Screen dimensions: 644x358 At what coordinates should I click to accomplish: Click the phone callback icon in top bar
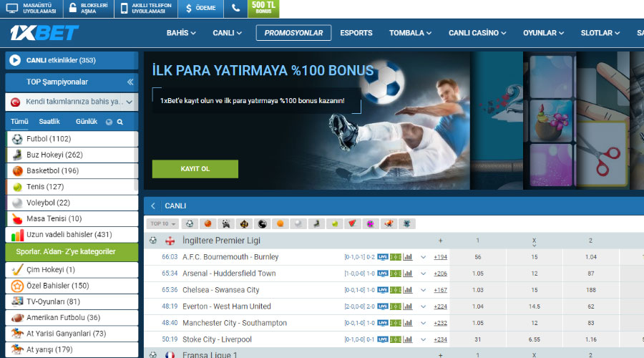[x=235, y=9]
